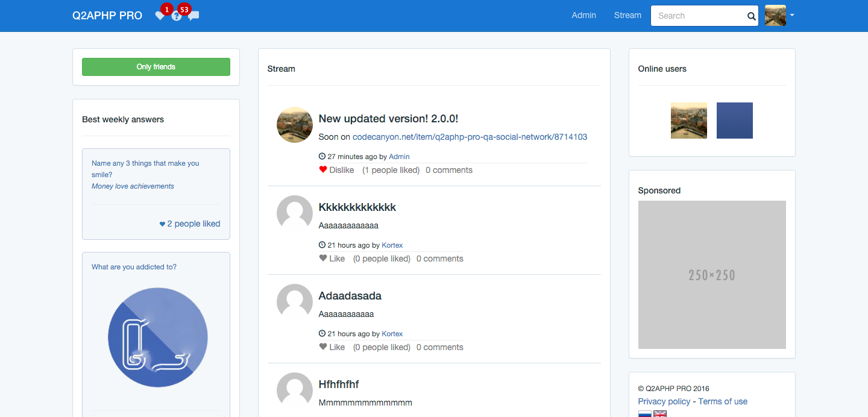Click the blue circular addicted-to image
Viewport: 868px width, 417px height.
click(x=158, y=337)
